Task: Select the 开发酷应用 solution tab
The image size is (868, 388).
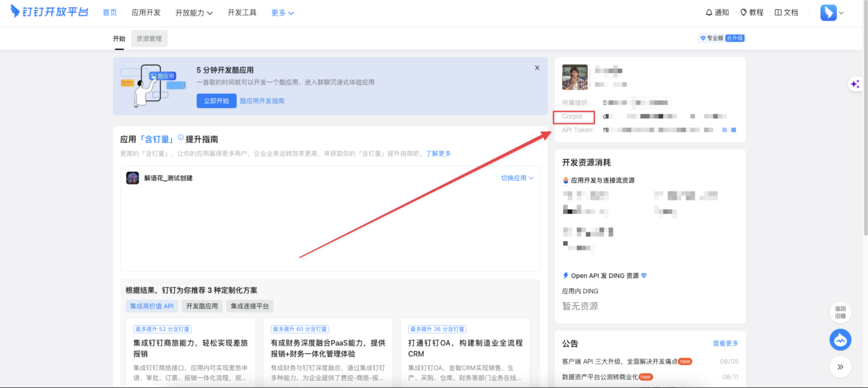Action: [x=202, y=306]
